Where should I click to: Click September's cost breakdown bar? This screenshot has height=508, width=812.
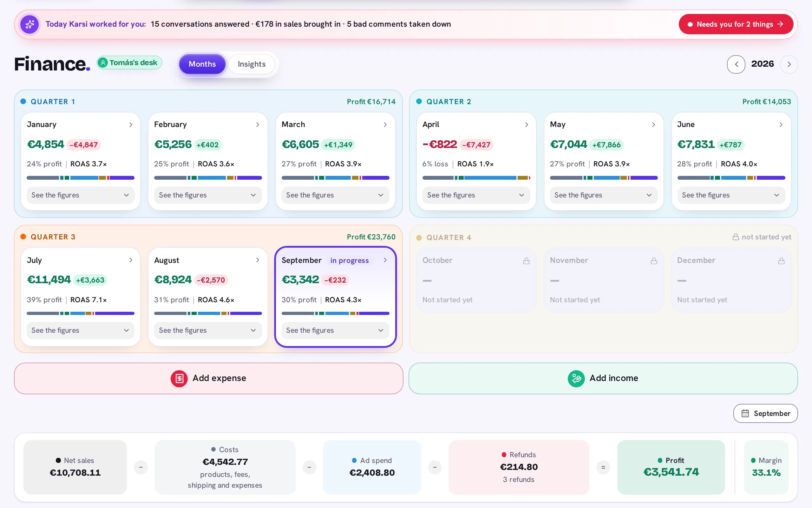pos(335,313)
